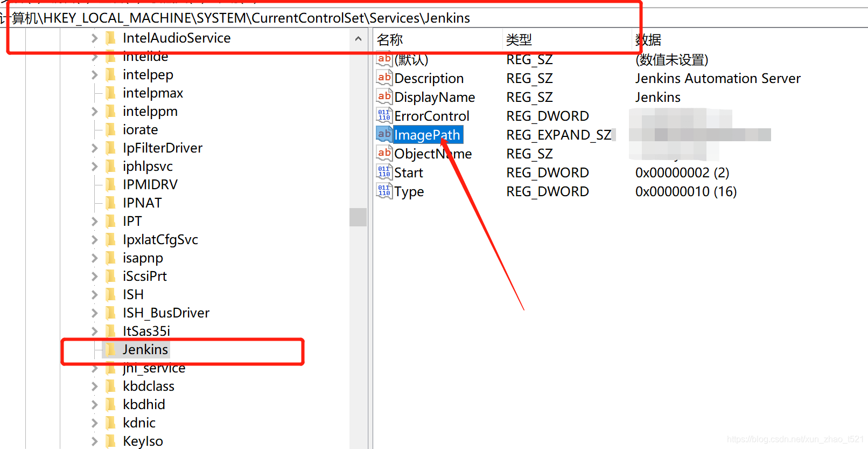
Task: Click the folder icon next to intelpep
Action: 111,74
